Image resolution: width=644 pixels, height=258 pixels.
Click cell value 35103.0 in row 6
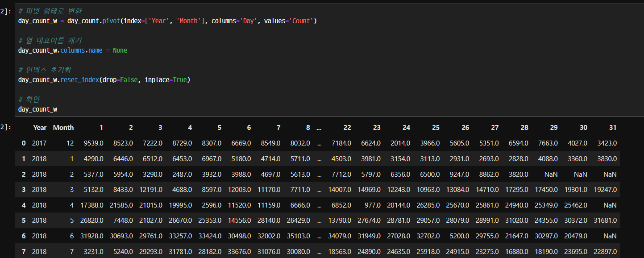(299, 236)
